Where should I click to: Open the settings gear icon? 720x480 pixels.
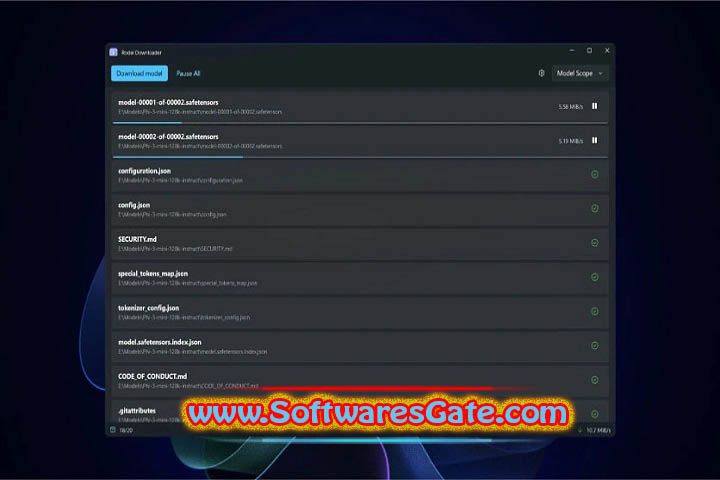click(x=541, y=73)
